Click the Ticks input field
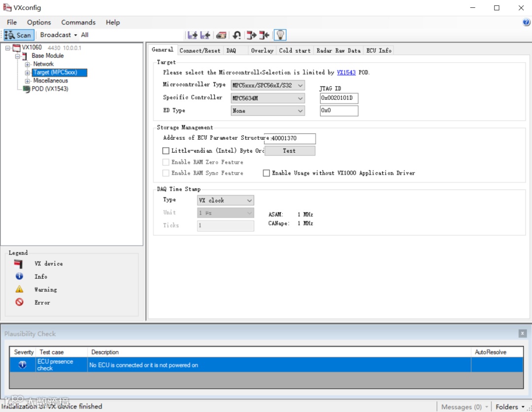The width and height of the screenshot is (532, 412). (x=225, y=225)
